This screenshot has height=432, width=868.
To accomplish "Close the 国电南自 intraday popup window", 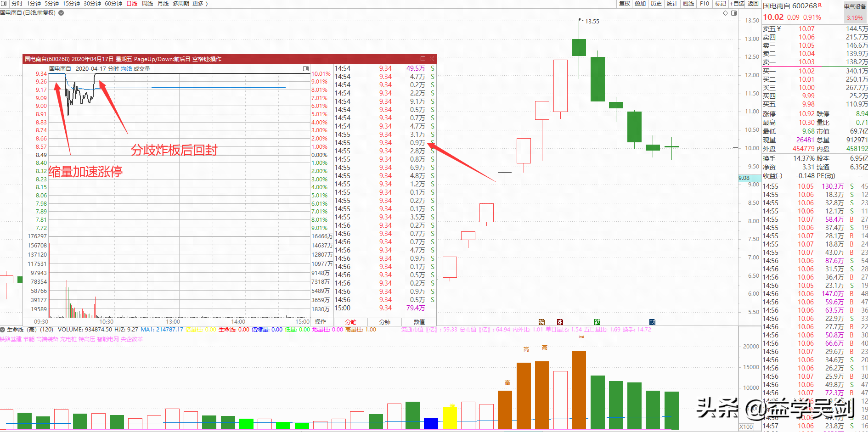I will pos(432,59).
